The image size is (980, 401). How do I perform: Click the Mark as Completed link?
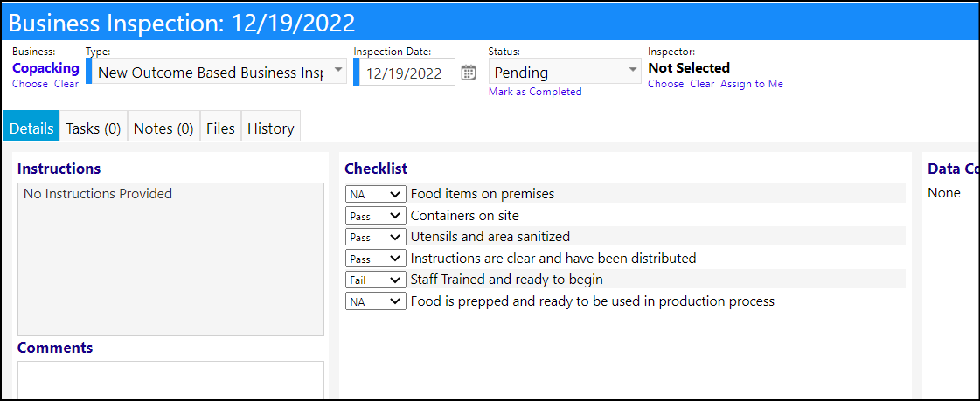pos(535,92)
